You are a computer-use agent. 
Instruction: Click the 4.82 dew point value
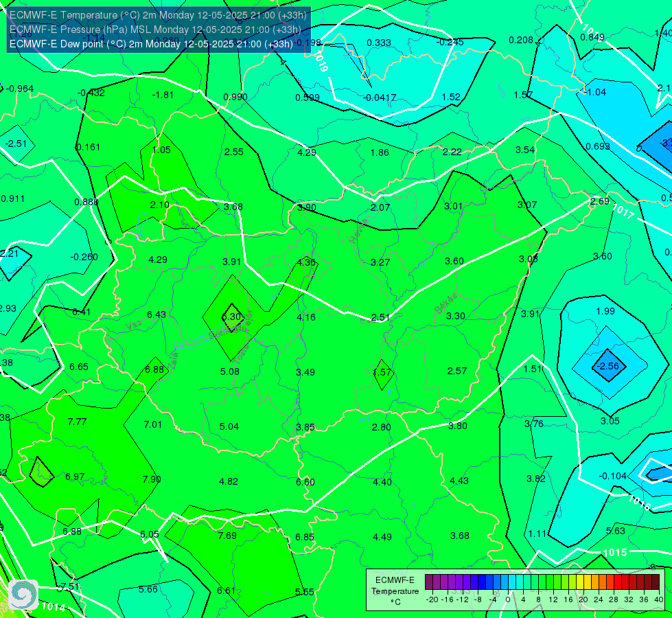[229, 481]
